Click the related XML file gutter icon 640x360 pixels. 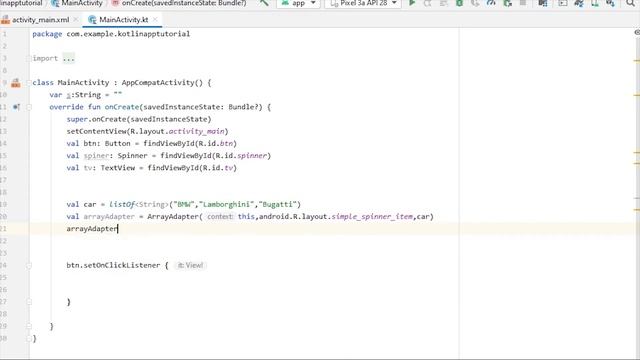tap(16, 83)
